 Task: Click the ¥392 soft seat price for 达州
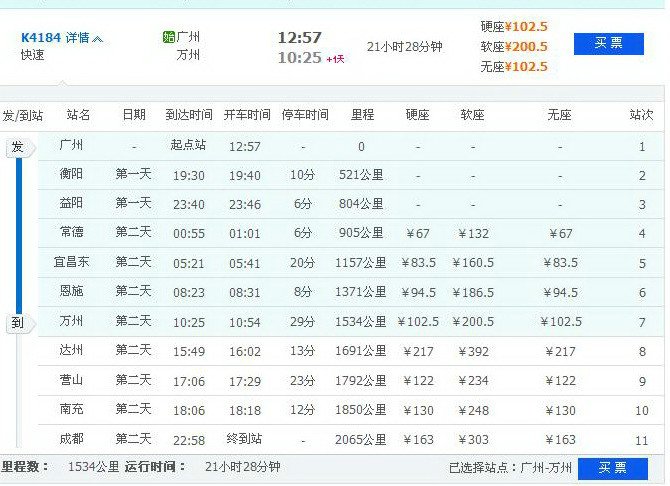[473, 352]
